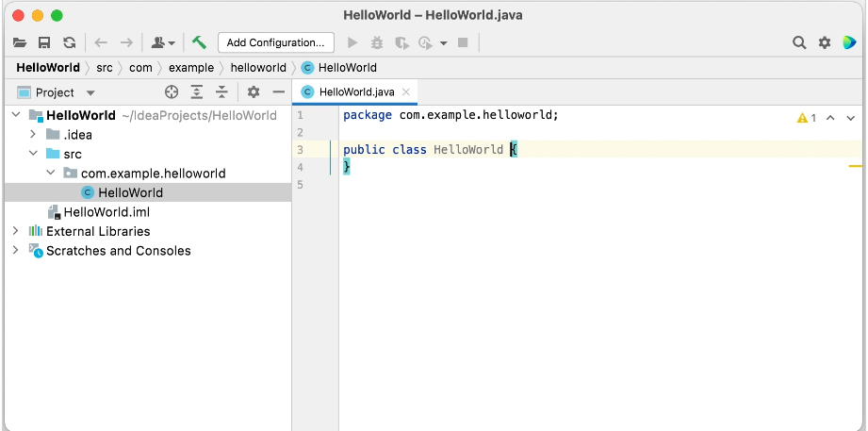Select the HelloWorld.java editor tab
Viewport: 868px width, 431px height.
[356, 92]
